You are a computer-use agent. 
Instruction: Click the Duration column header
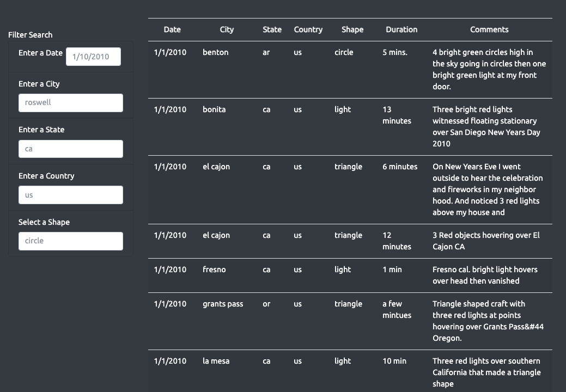[401, 29]
